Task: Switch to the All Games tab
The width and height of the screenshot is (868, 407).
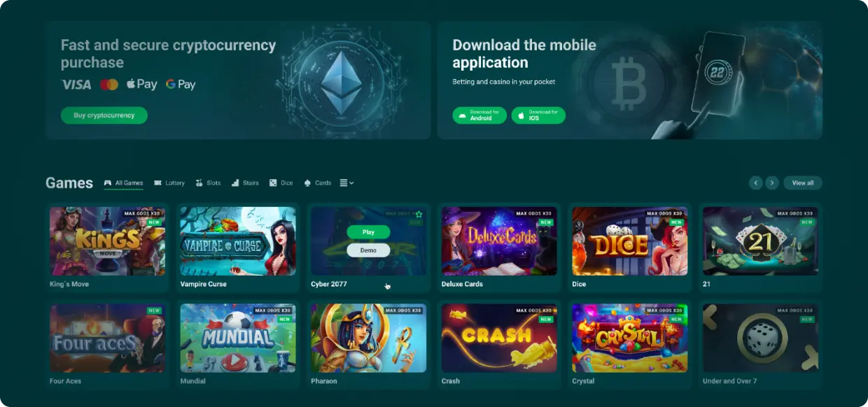Action: (124, 183)
